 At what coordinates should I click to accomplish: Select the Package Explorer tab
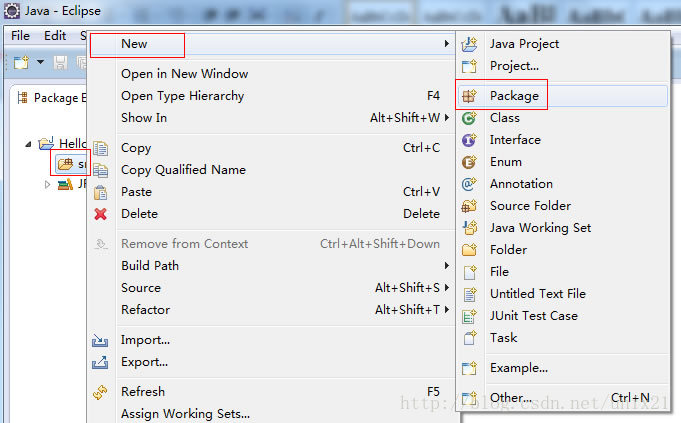click(x=51, y=98)
